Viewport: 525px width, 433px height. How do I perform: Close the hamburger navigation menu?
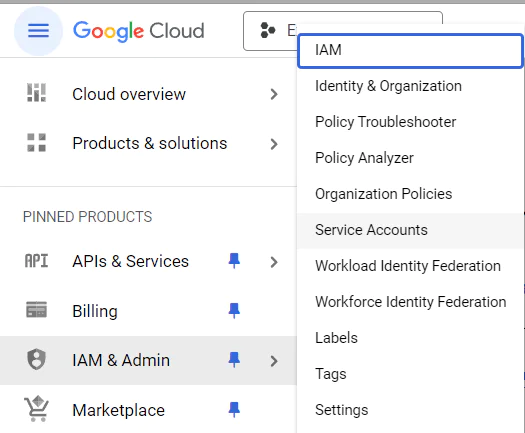[x=38, y=31]
